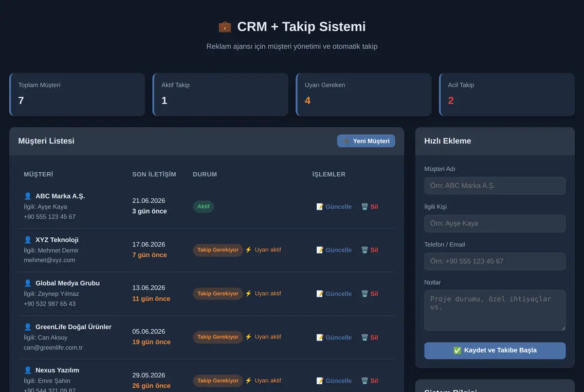Click the date 21.06.2026

click(x=148, y=201)
